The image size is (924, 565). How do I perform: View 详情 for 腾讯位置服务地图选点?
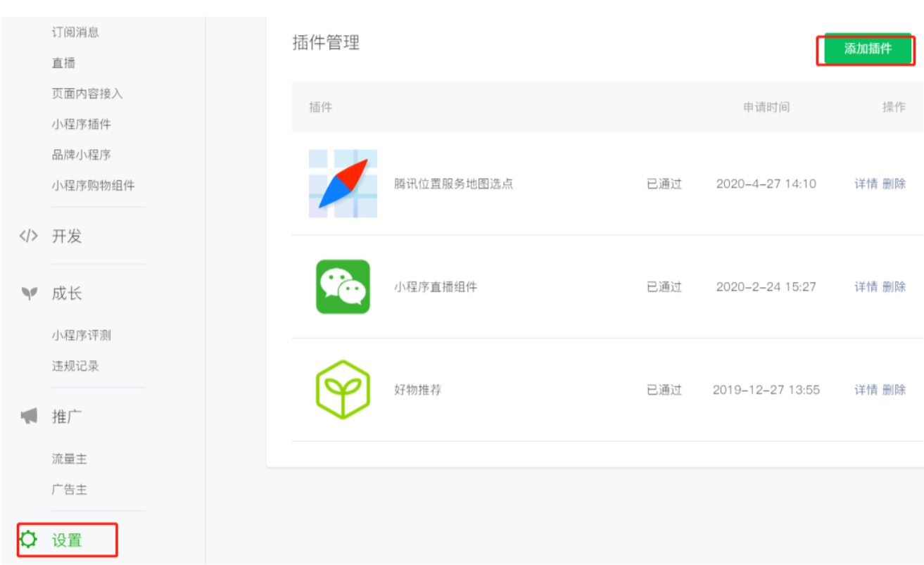[x=866, y=184]
